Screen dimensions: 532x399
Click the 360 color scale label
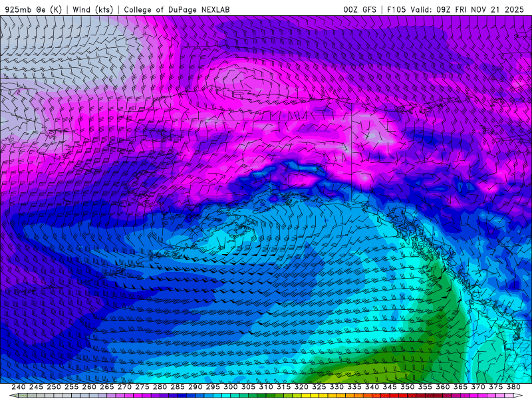pos(443,387)
